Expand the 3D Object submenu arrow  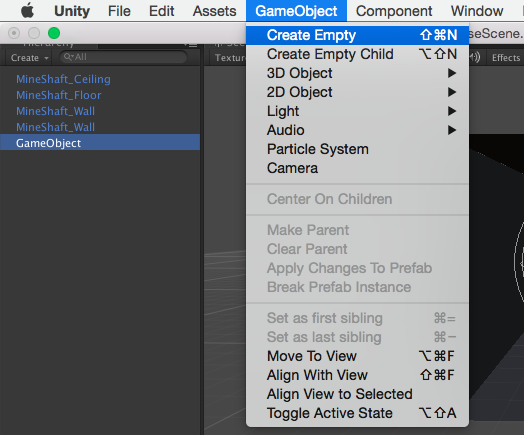(x=452, y=73)
